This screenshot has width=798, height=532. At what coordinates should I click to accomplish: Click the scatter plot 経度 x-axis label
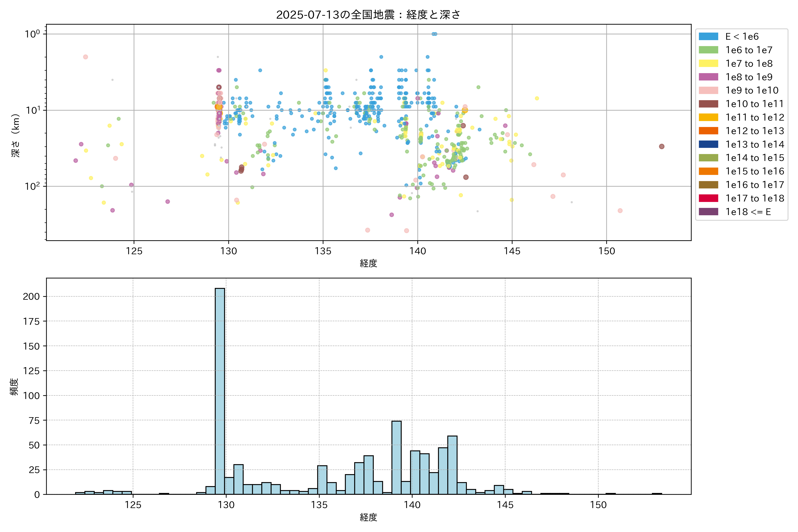[x=368, y=263]
